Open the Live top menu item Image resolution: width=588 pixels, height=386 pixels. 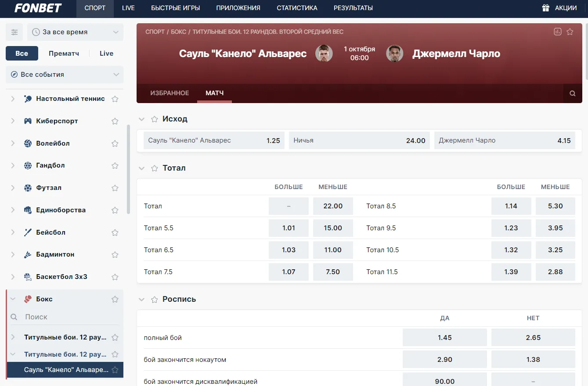128,8
